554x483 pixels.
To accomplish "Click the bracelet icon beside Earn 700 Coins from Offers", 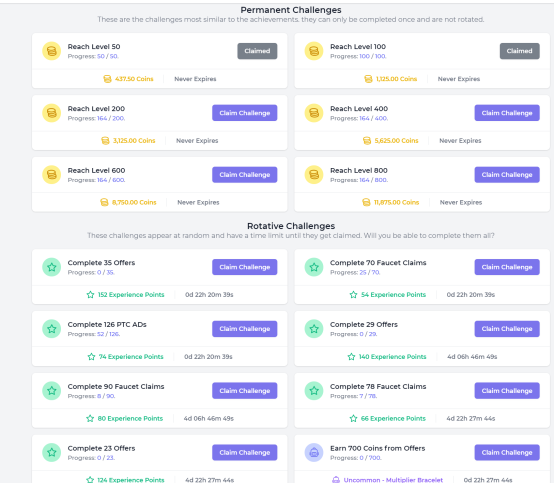I will coord(314,453).
